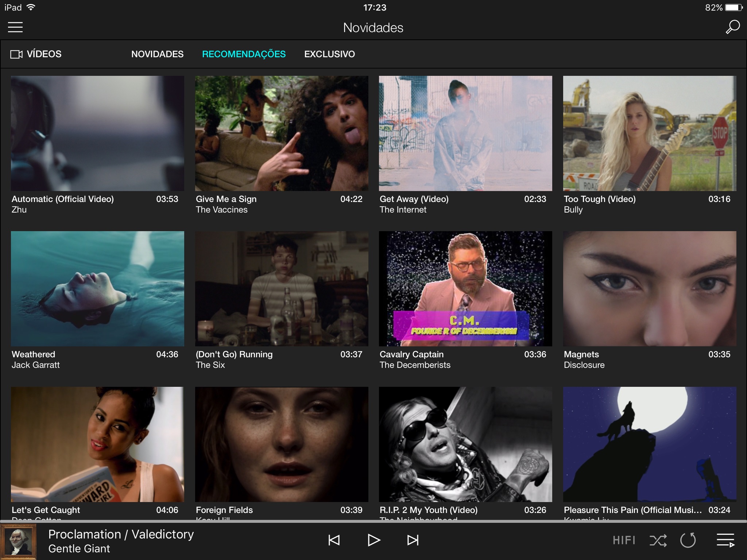Click the Novidades page title

point(373,28)
